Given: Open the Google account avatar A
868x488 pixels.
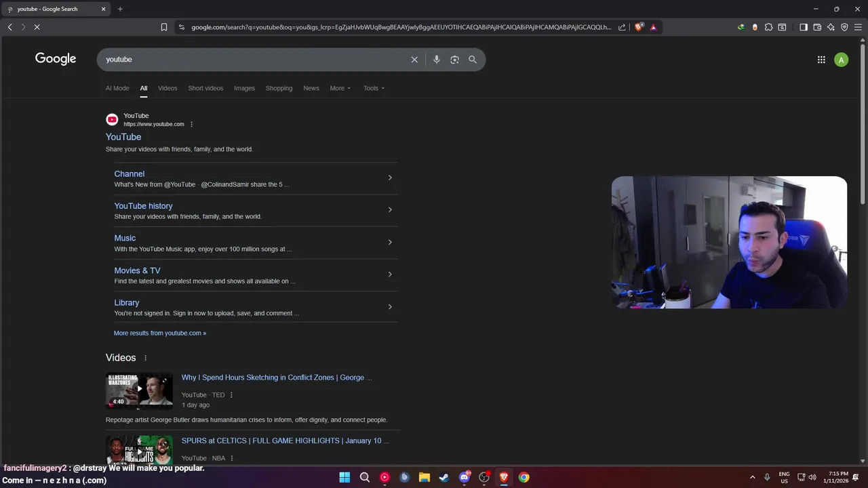Looking at the screenshot, I should 842,60.
